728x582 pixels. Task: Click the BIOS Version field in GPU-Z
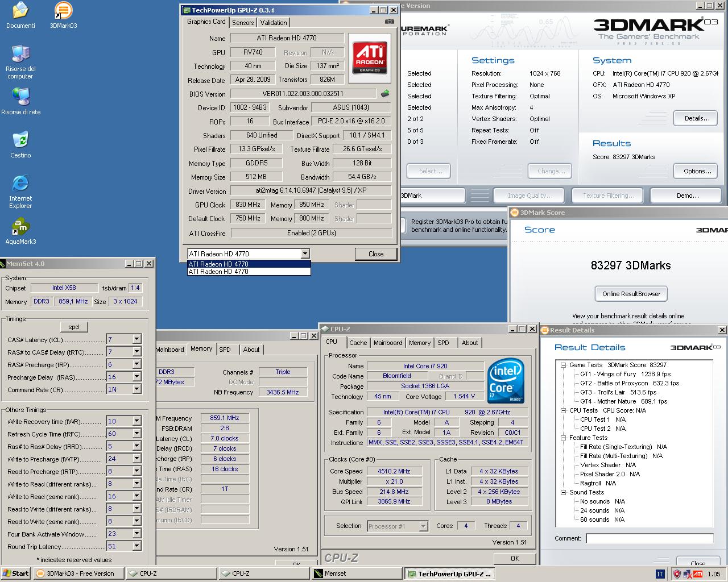(x=303, y=94)
